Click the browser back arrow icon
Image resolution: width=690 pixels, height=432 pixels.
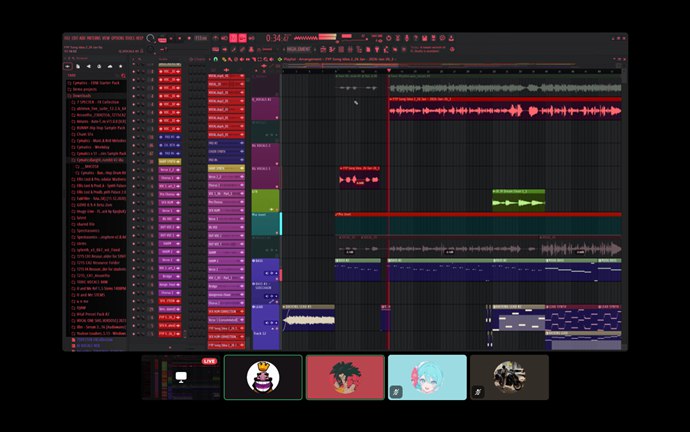69,65
